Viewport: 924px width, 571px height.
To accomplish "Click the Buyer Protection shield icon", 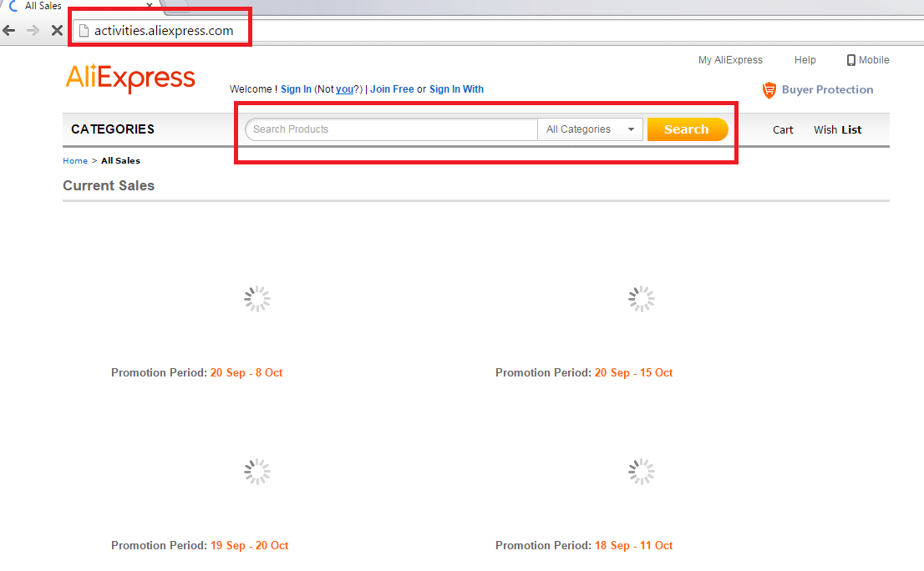I will 769,90.
